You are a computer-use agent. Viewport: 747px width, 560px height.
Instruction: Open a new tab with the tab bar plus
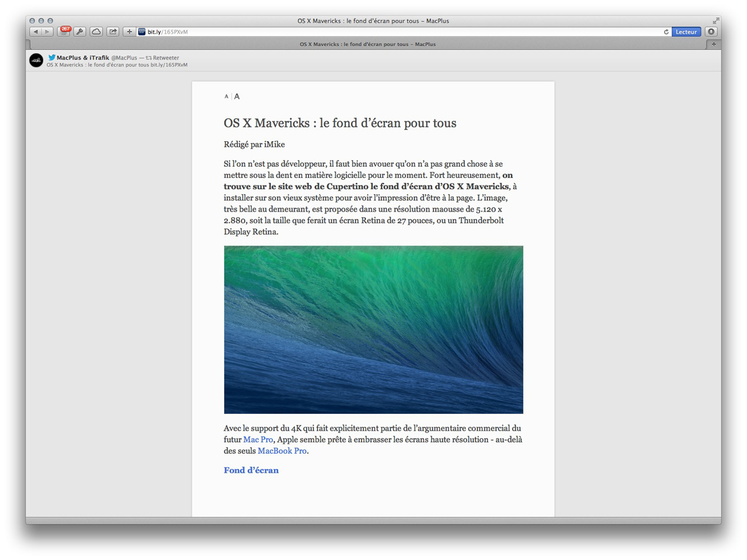click(713, 44)
